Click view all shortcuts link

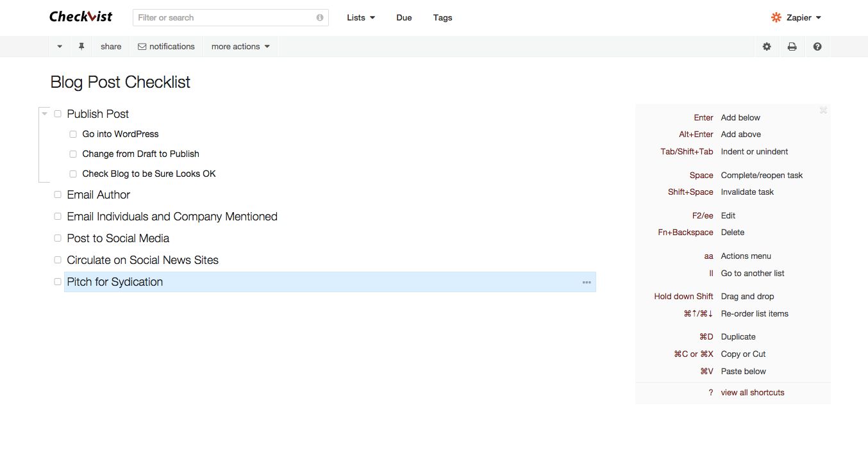pos(753,393)
